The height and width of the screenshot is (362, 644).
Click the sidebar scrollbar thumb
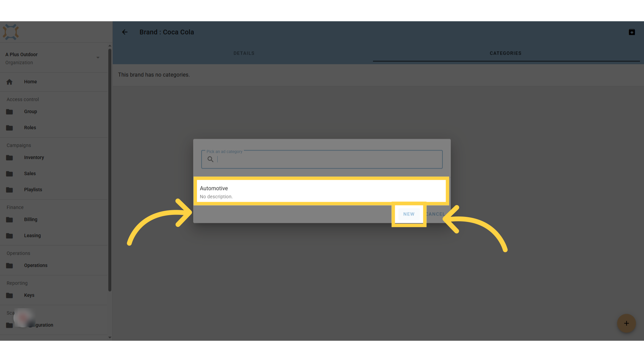coord(110,170)
